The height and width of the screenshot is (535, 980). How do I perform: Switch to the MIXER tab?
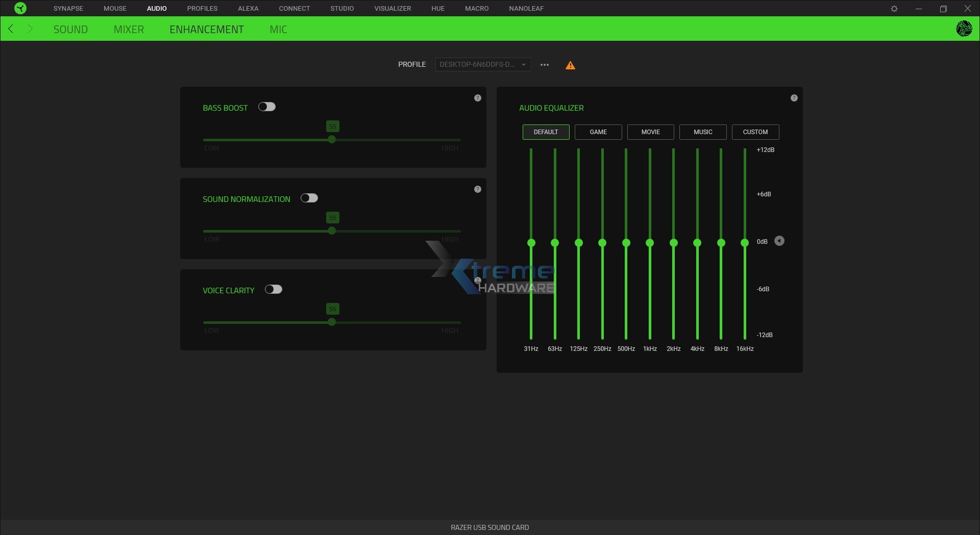click(x=128, y=29)
